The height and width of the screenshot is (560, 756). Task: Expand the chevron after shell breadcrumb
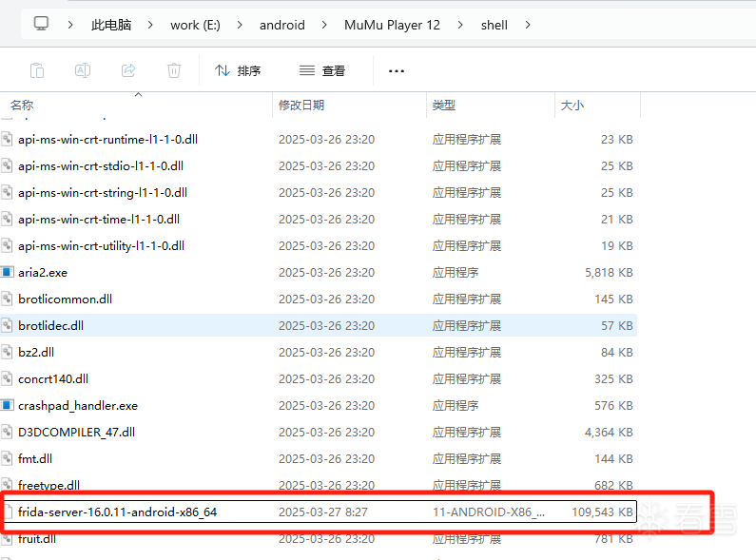click(x=528, y=25)
